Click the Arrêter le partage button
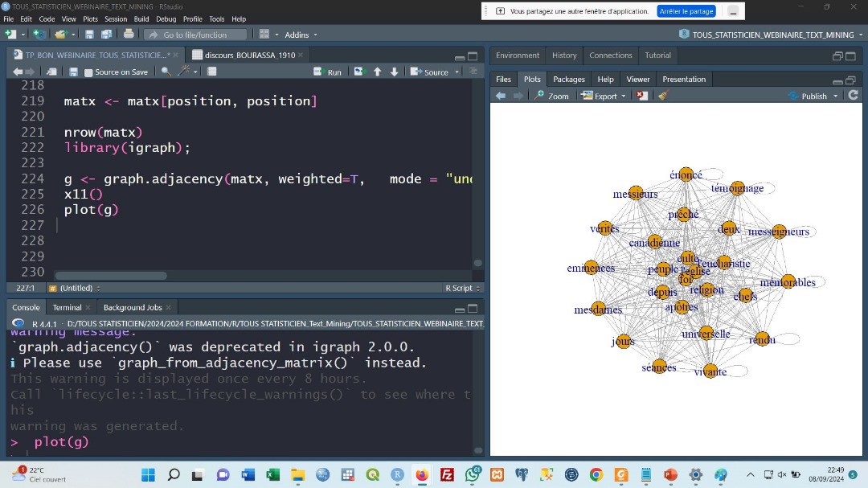 click(687, 10)
